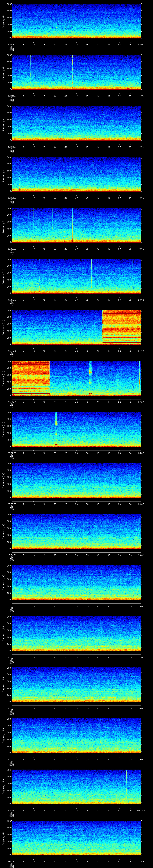Image resolution: width=153 pixels, height=868 pixels.
Task: Click vertical spike near 18 seconds in 20:48 spectrogram
Action: tap(52, 219)
